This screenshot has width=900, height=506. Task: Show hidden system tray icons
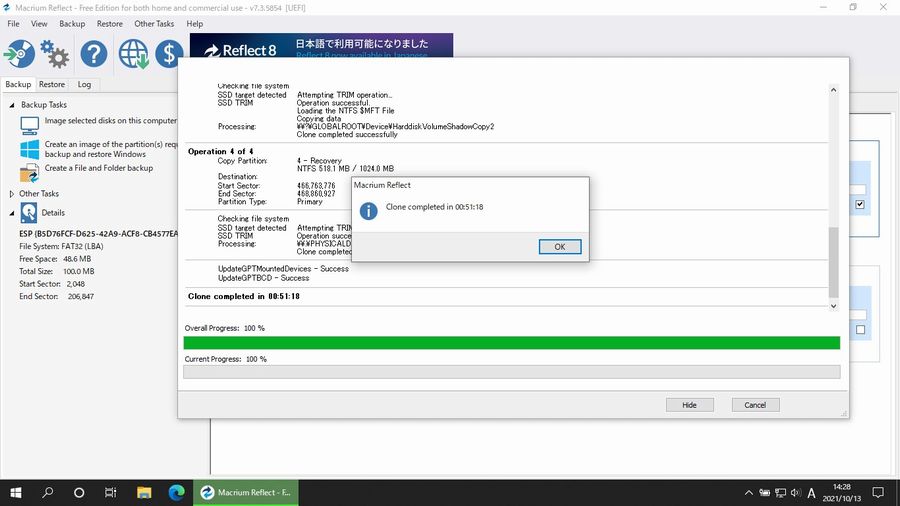coord(748,493)
